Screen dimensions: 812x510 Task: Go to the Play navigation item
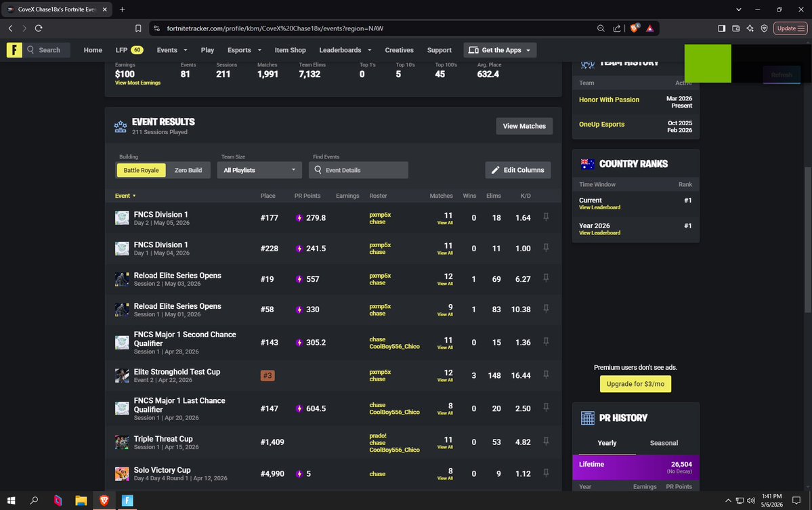point(207,50)
